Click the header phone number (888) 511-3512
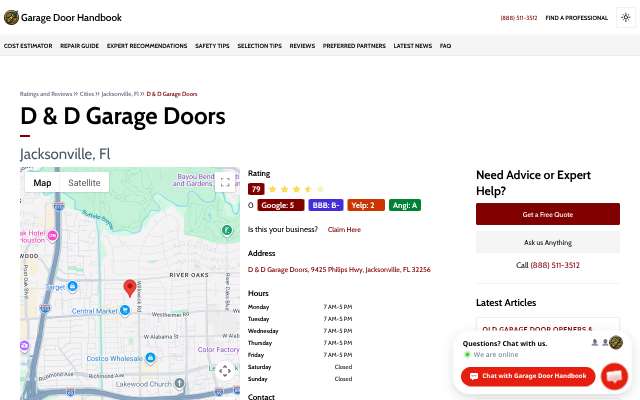The width and height of the screenshot is (640, 400). pos(519,18)
